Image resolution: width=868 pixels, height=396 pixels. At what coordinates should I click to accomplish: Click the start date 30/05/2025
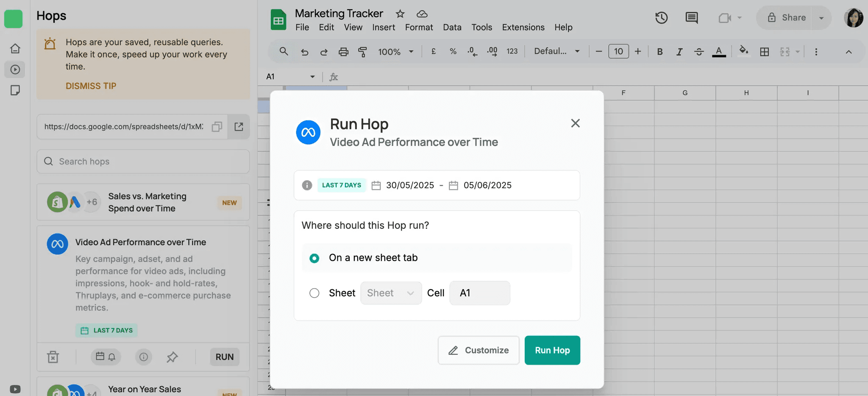point(410,185)
